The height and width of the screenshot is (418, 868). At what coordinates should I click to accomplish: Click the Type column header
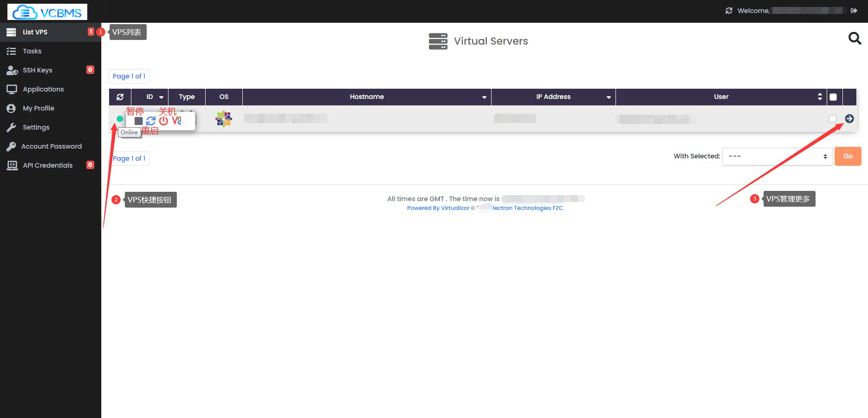pyautogui.click(x=187, y=97)
